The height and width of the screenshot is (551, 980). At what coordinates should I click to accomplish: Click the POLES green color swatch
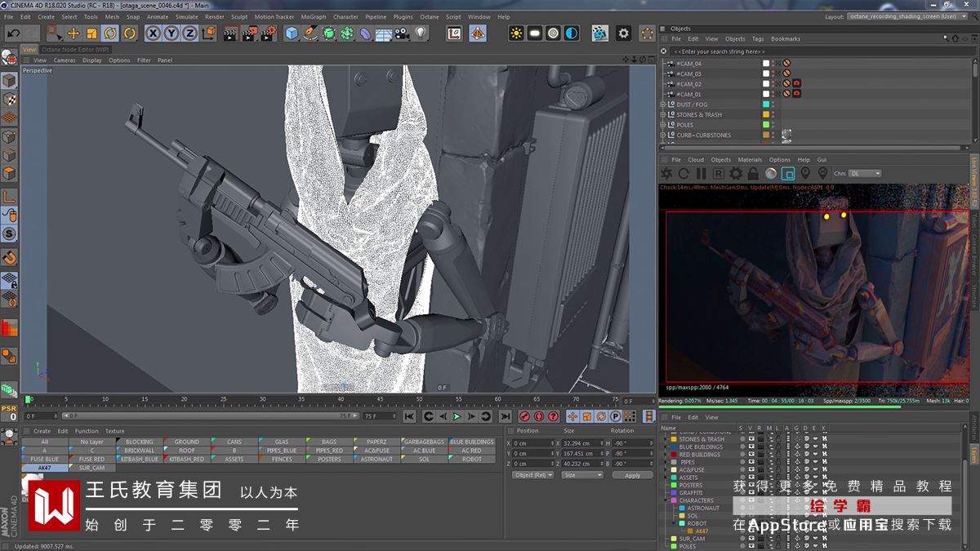click(766, 125)
